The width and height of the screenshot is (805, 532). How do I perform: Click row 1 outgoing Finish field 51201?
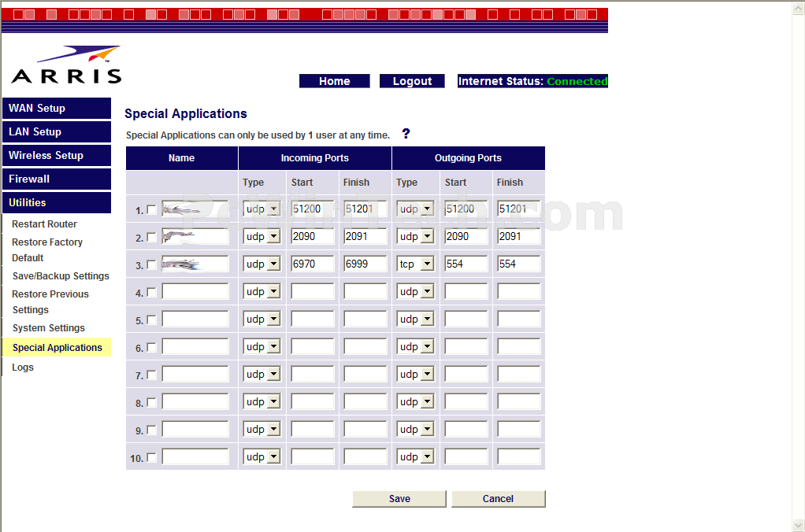[x=518, y=209]
